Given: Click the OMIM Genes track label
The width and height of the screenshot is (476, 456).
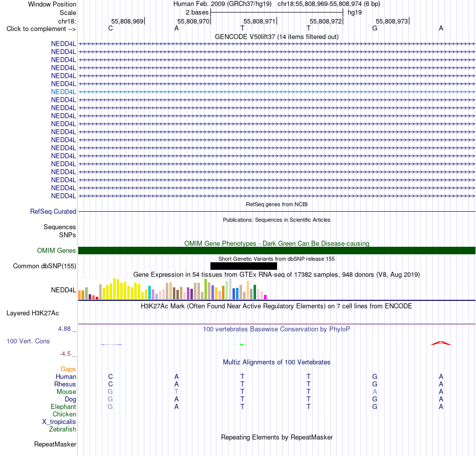Looking at the screenshot, I should [x=56, y=250].
